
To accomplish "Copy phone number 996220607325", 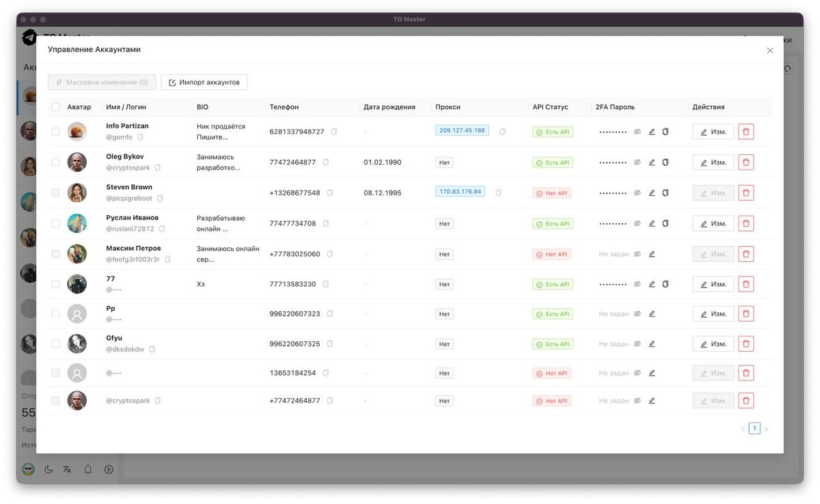I will click(x=329, y=344).
